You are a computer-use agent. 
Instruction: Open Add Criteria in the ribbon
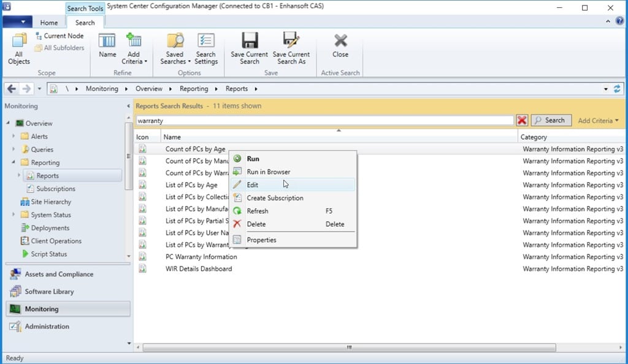point(134,49)
